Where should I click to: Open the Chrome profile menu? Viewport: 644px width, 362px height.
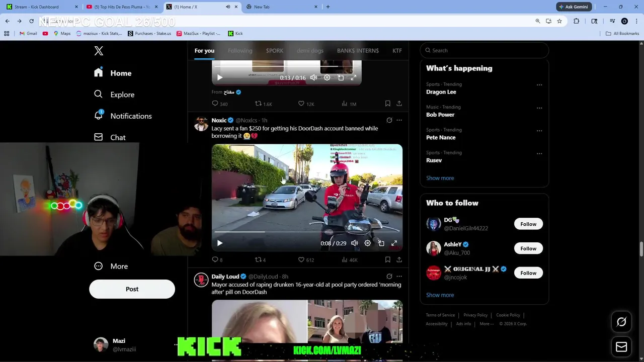[x=624, y=21]
